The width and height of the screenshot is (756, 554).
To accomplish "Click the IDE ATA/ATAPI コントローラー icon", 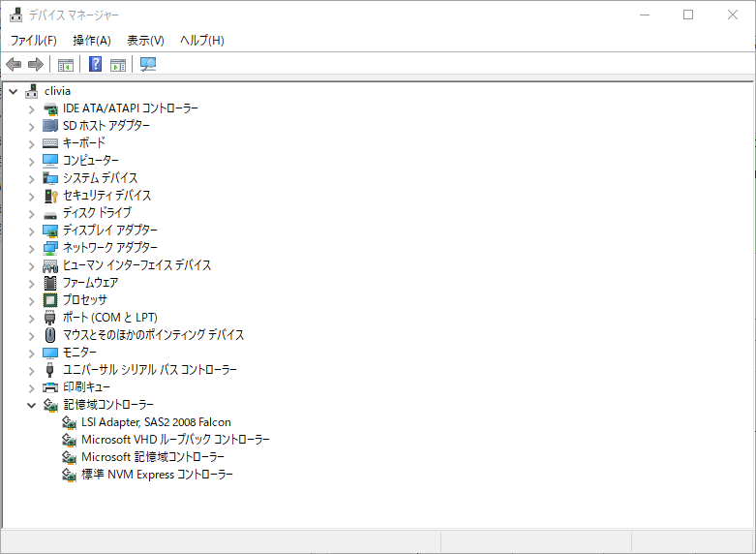I will pos(50,108).
